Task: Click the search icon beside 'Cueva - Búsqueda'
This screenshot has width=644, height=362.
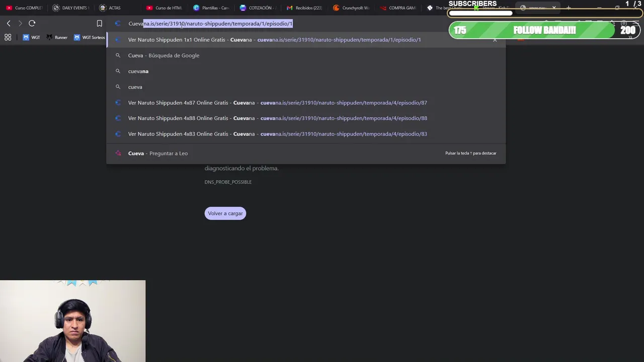Action: coord(118,55)
